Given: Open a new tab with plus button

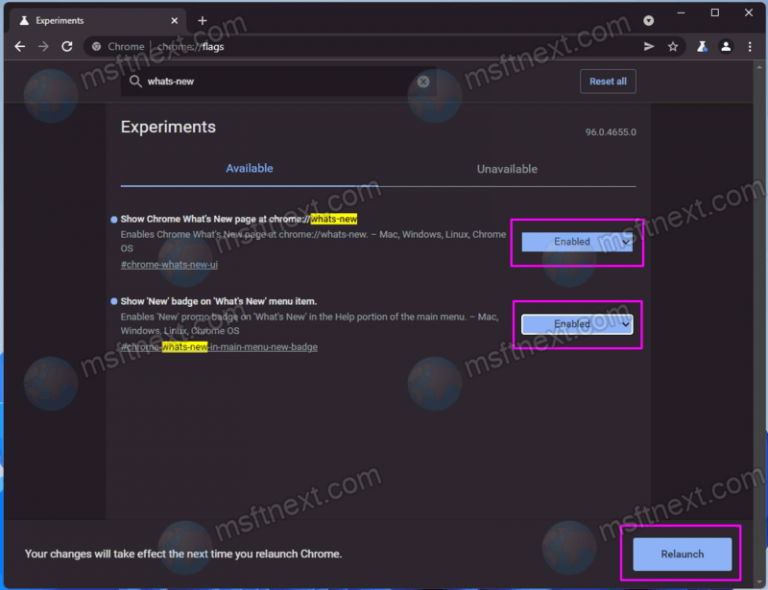Looking at the screenshot, I should click(202, 21).
